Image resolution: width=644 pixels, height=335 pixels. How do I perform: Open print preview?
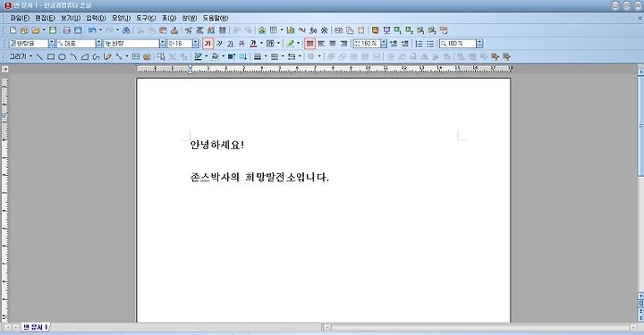click(x=78, y=30)
